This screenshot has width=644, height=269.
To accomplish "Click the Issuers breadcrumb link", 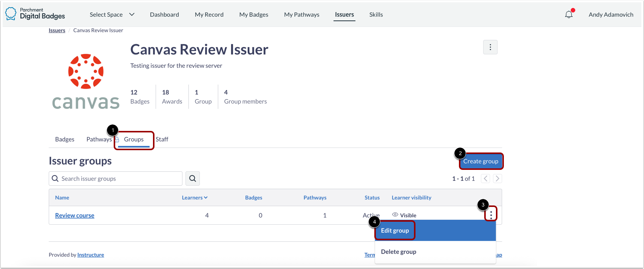I will (57, 30).
